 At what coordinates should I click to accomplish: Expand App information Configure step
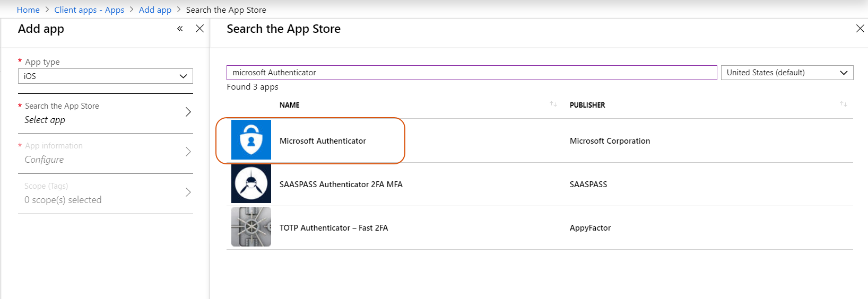pyautogui.click(x=106, y=153)
